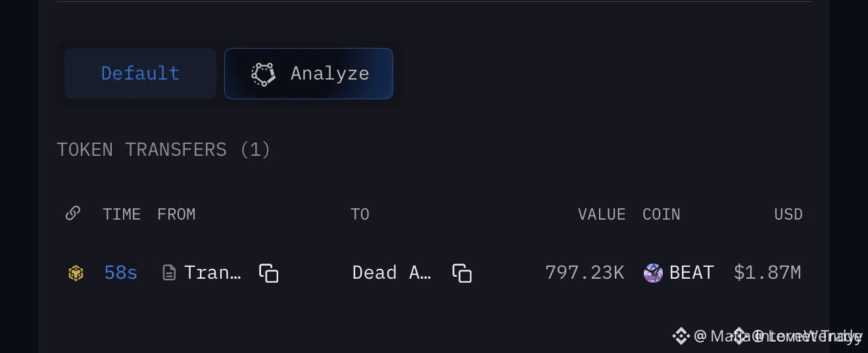
Task: Copy the Dead A… recipient address
Action: pos(462,273)
